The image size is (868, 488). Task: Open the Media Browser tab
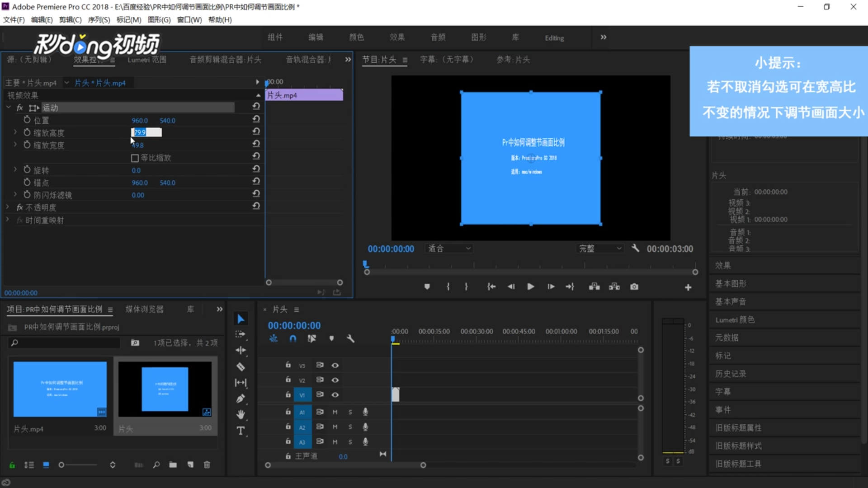click(144, 309)
